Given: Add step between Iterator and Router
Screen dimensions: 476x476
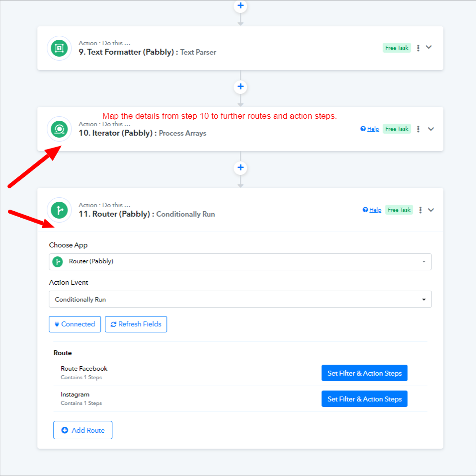Looking at the screenshot, I should (x=240, y=167).
